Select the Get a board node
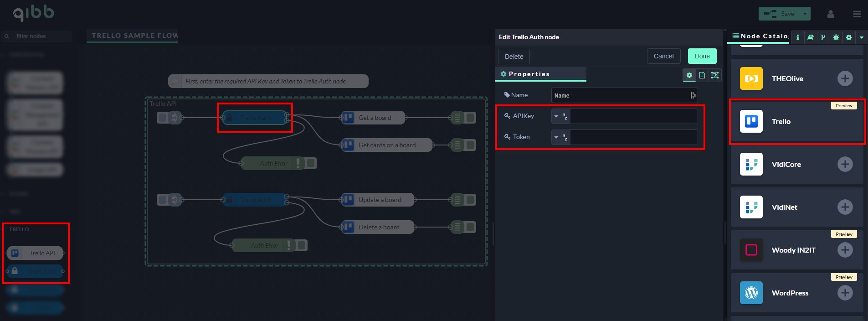 tap(373, 118)
